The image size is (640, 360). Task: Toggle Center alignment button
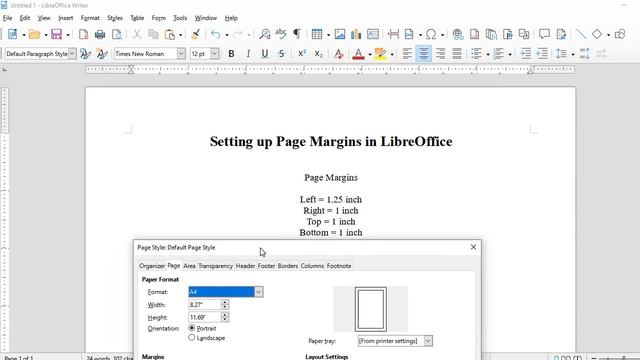(424, 54)
